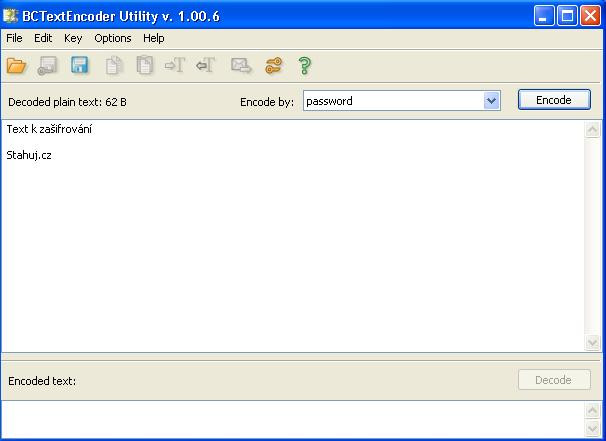
Task: Click the green question mark help icon
Action: (305, 66)
